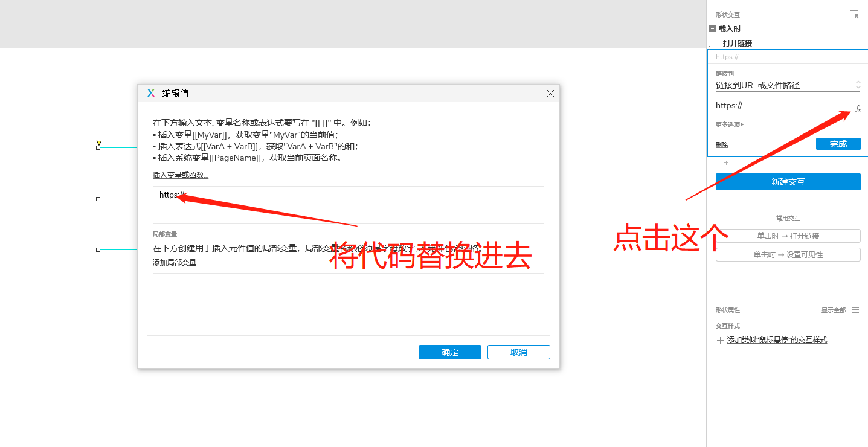Viewport: 868px width, 447px height.
Task: Focus the https:// URL field in the panel
Action: 783,105
